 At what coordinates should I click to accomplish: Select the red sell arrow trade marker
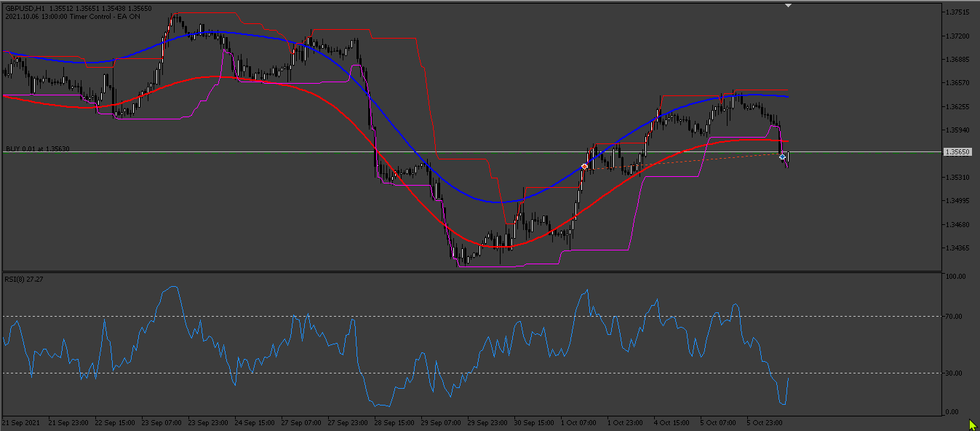tap(584, 167)
